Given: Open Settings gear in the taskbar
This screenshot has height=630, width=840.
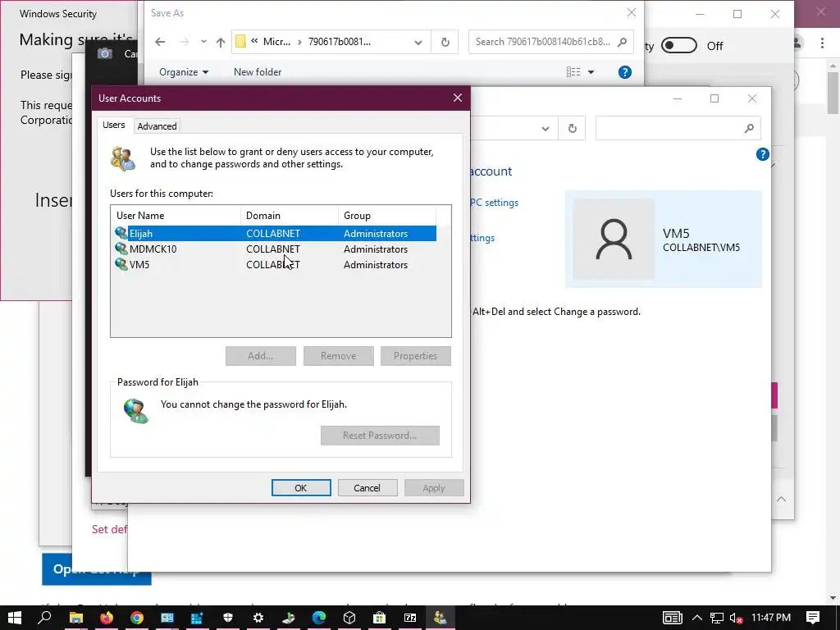Looking at the screenshot, I should click(258, 618).
